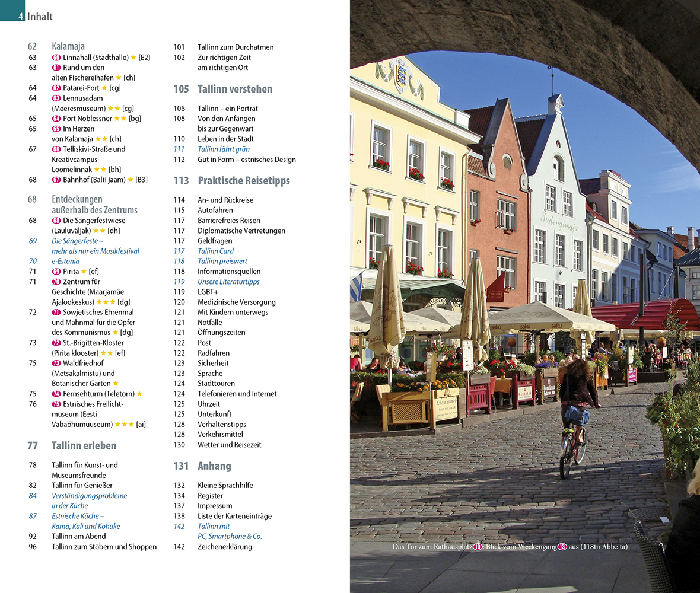Select the number 64 marker for Port Noblessner
Image resolution: width=700 pixels, height=593 pixels.
pos(56,119)
